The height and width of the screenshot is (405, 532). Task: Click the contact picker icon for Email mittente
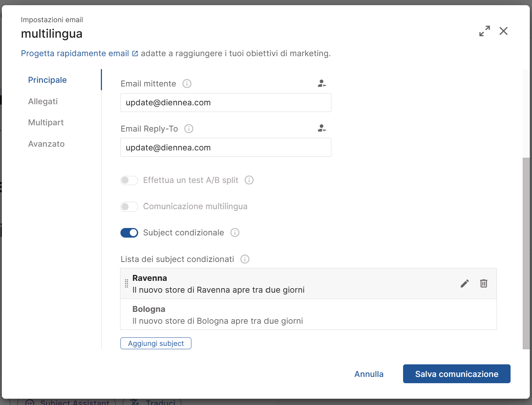click(322, 84)
